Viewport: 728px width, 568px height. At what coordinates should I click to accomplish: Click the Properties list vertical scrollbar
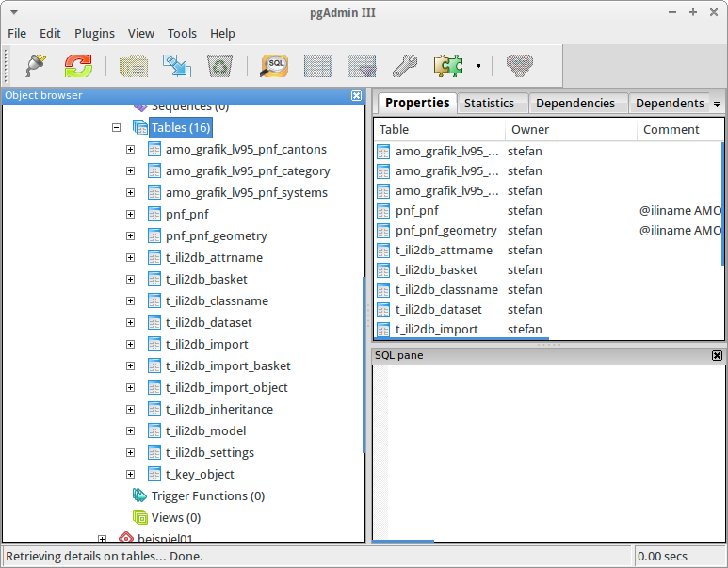coord(722,204)
